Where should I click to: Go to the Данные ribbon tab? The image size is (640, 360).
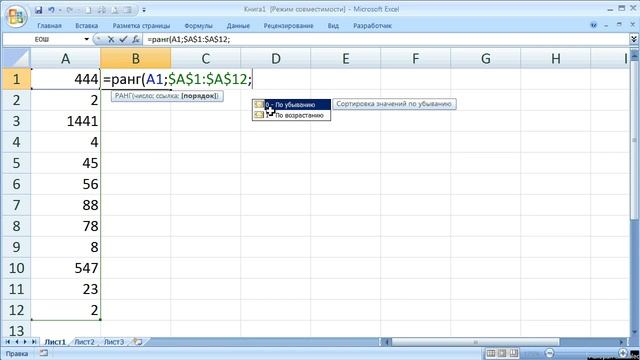[x=238, y=26]
